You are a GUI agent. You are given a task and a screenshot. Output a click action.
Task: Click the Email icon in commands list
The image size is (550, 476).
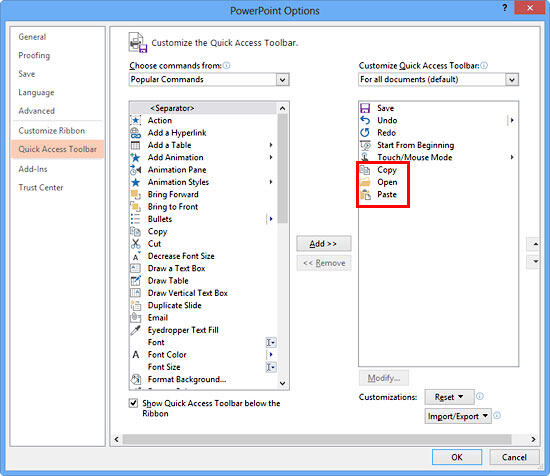135,318
